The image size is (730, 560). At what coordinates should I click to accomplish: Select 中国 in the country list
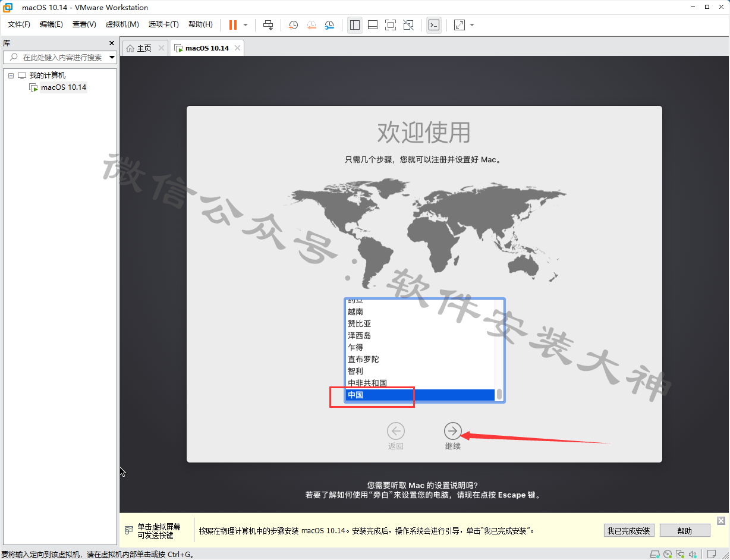pyautogui.click(x=420, y=395)
